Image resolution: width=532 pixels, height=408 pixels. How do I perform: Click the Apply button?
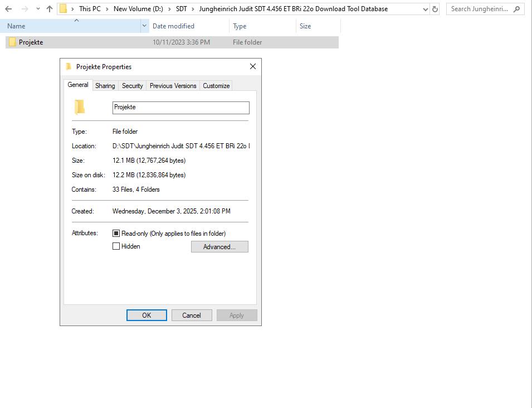(237, 315)
